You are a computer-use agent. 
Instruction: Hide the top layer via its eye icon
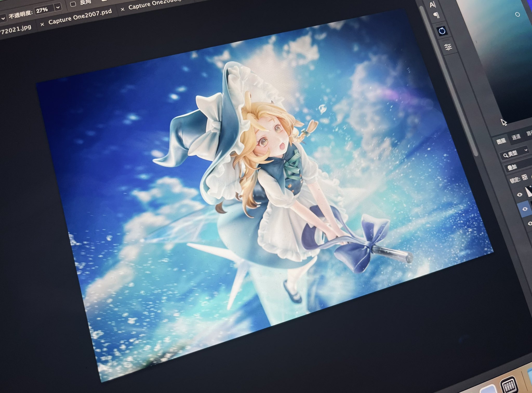click(520, 195)
